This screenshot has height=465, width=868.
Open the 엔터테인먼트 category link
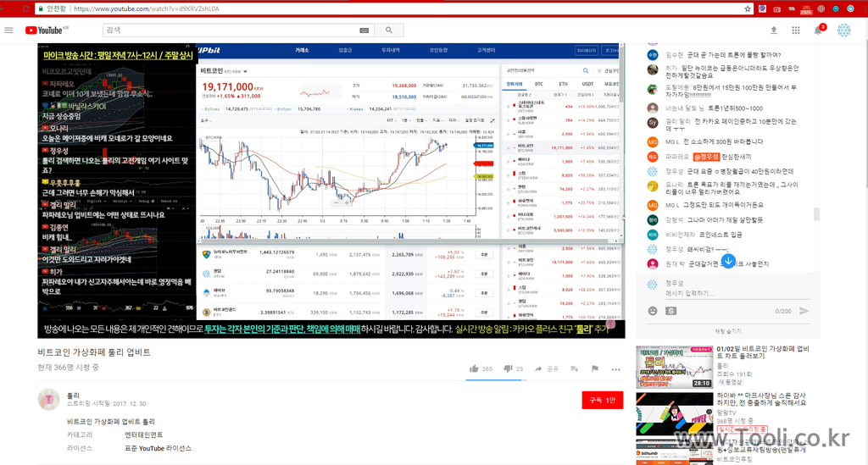point(143,435)
